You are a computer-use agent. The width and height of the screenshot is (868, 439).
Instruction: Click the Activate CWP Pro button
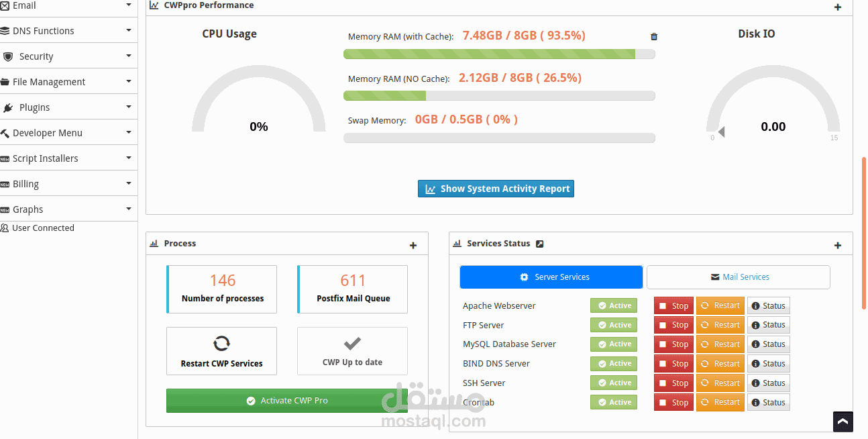coord(287,401)
